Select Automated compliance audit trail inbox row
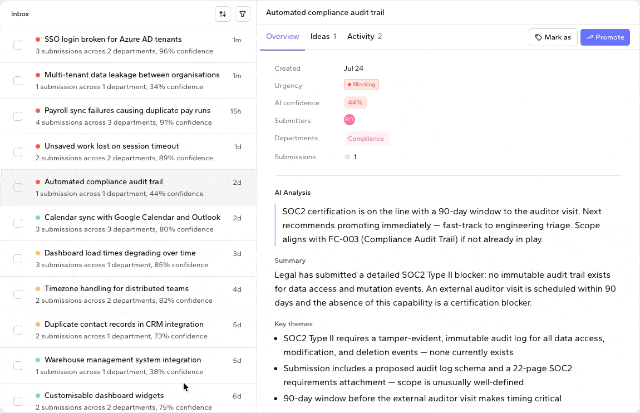Image resolution: width=640 pixels, height=413 pixels. click(x=128, y=187)
